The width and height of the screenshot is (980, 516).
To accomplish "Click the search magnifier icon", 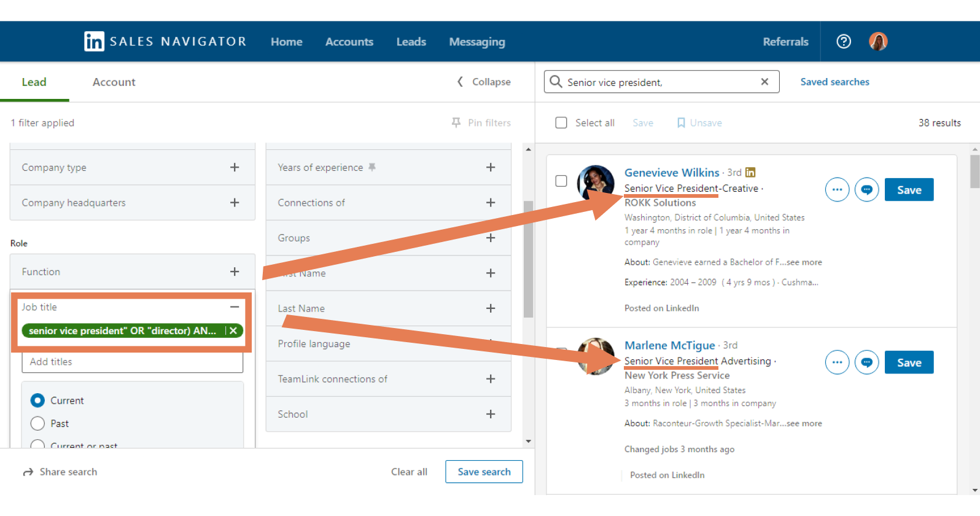I will pyautogui.click(x=556, y=82).
